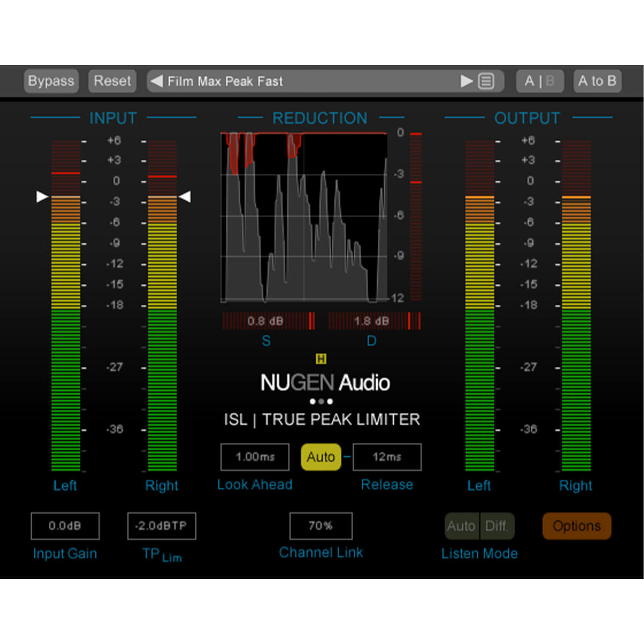Go to the next preset with the right arrow

pos(466,81)
